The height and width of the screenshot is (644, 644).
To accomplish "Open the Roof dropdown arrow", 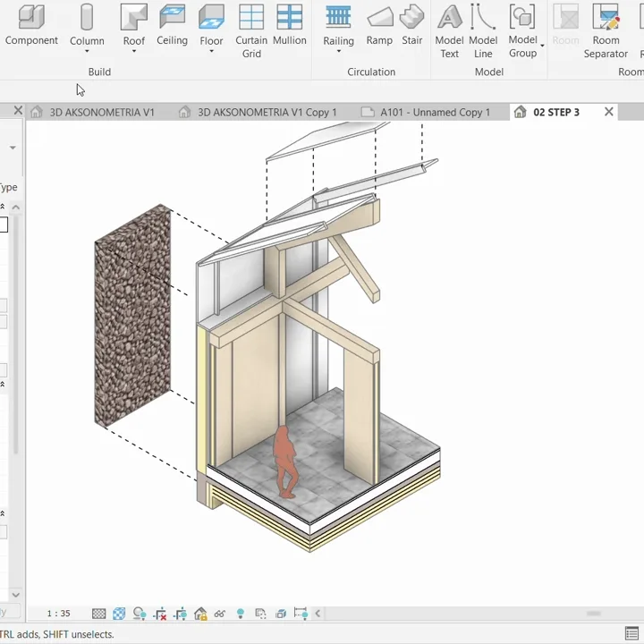I will click(x=134, y=52).
